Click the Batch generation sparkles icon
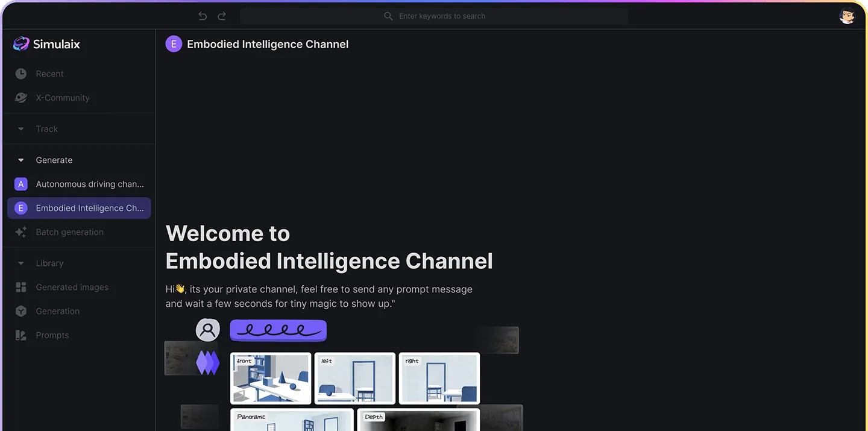The height and width of the screenshot is (431, 868). point(20,231)
